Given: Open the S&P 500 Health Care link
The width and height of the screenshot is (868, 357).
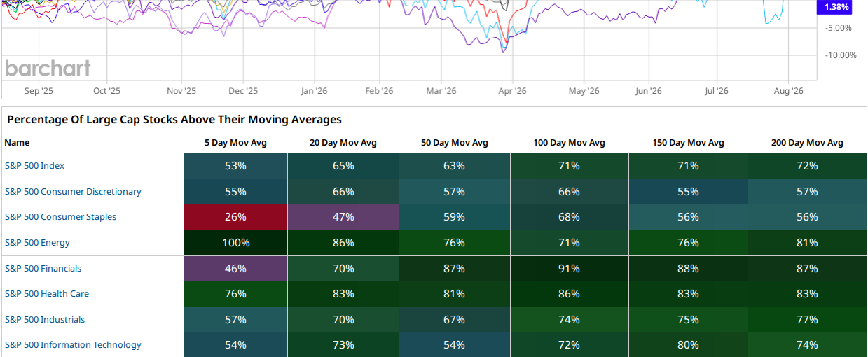Looking at the screenshot, I should [47, 294].
